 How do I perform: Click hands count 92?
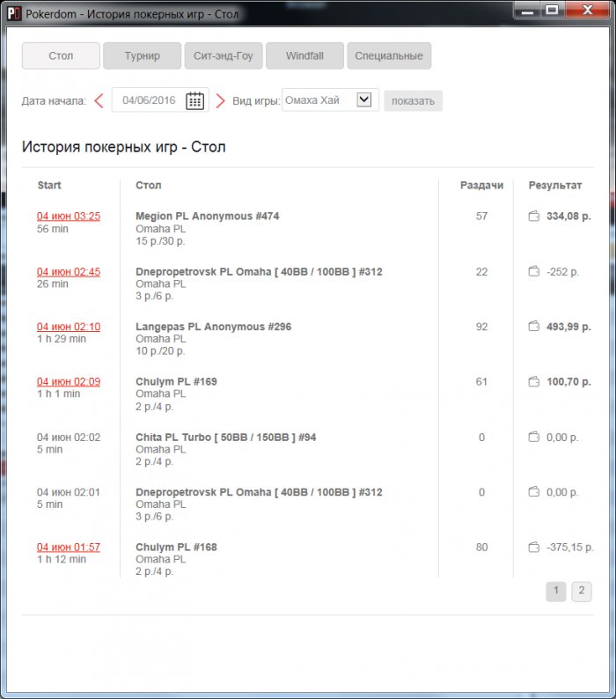point(482,327)
